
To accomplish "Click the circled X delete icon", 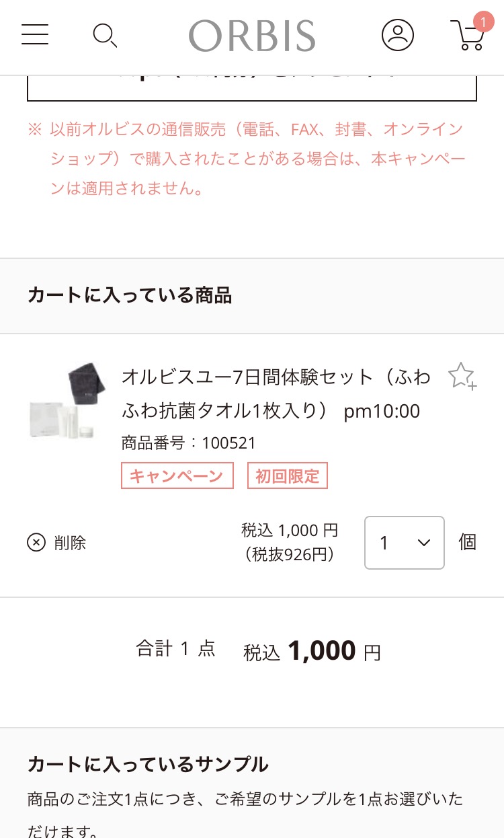I will pyautogui.click(x=36, y=542).
